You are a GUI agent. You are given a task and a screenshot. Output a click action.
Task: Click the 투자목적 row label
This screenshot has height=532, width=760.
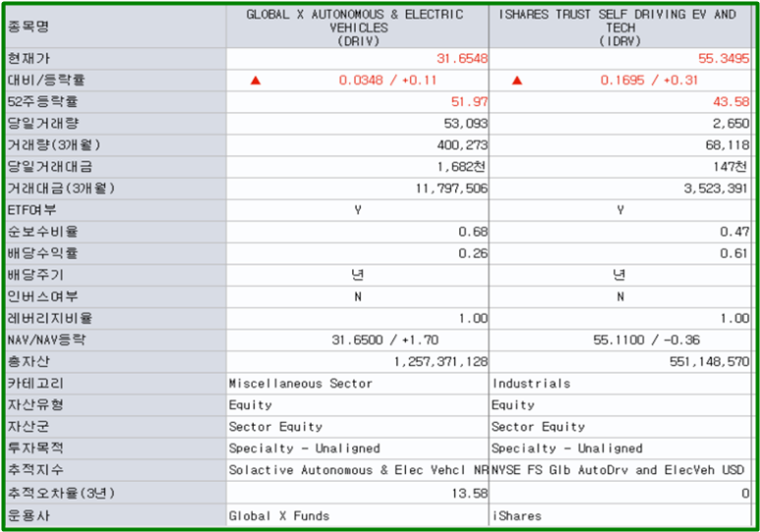pos(35,447)
